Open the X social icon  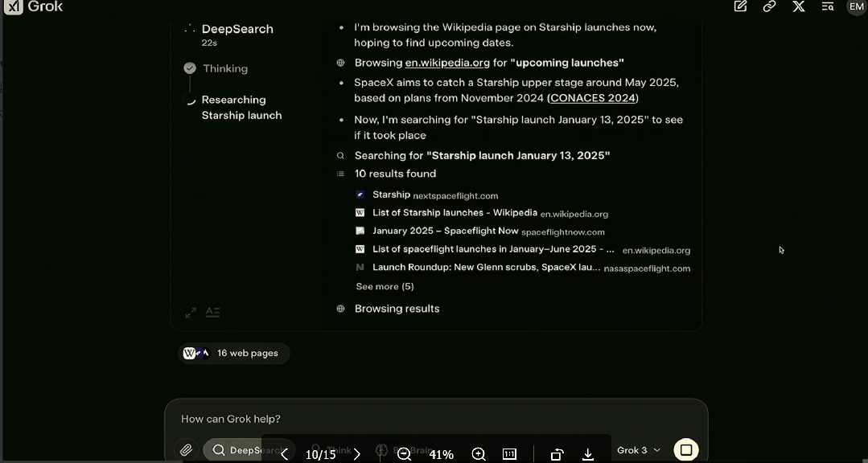(798, 6)
